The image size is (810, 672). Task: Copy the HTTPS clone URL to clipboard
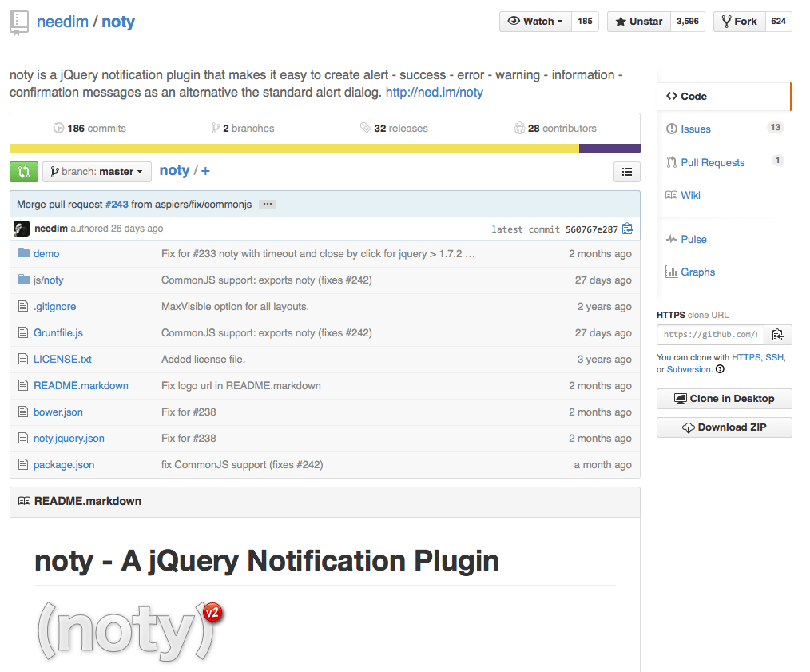777,335
